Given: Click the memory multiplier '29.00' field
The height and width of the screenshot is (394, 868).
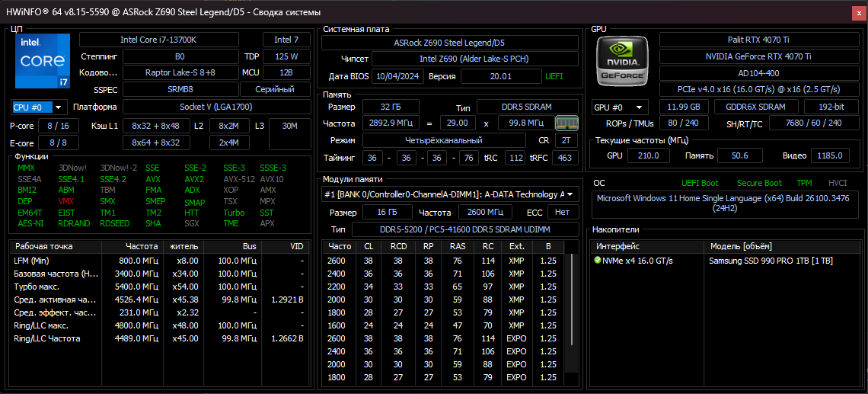Looking at the screenshot, I should click(458, 123).
